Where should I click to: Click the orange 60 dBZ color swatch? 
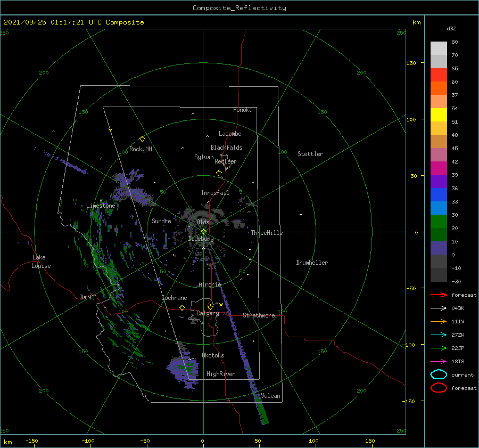point(439,88)
